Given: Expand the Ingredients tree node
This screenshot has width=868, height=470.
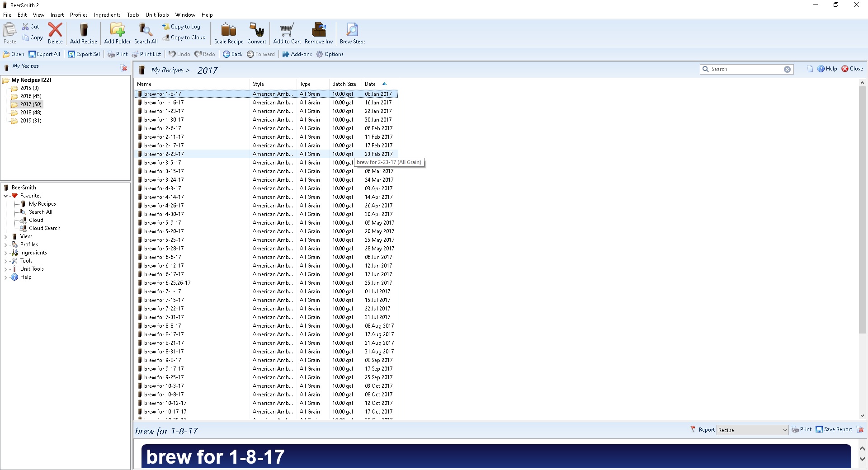Looking at the screenshot, I should pos(5,253).
